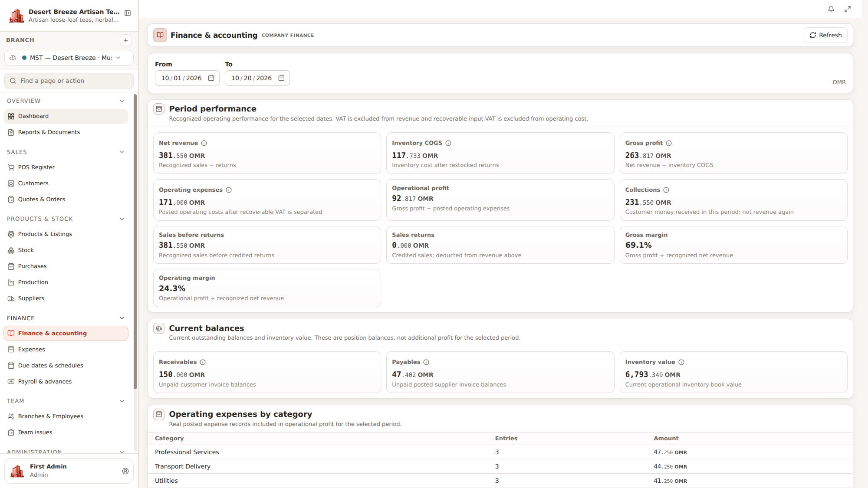This screenshot has height=488, width=868.
Task: Collapse the Overview section
Action: [x=122, y=101]
